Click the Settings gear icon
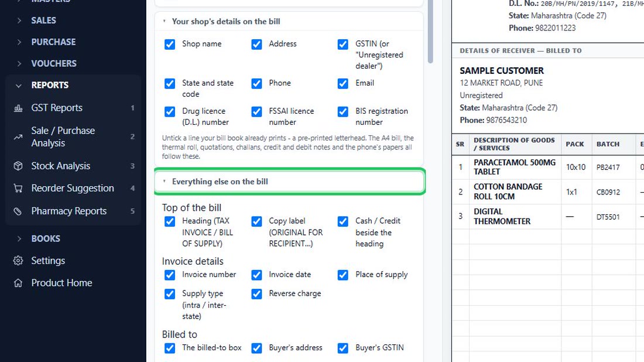The height and width of the screenshot is (362, 644). pos(18,261)
